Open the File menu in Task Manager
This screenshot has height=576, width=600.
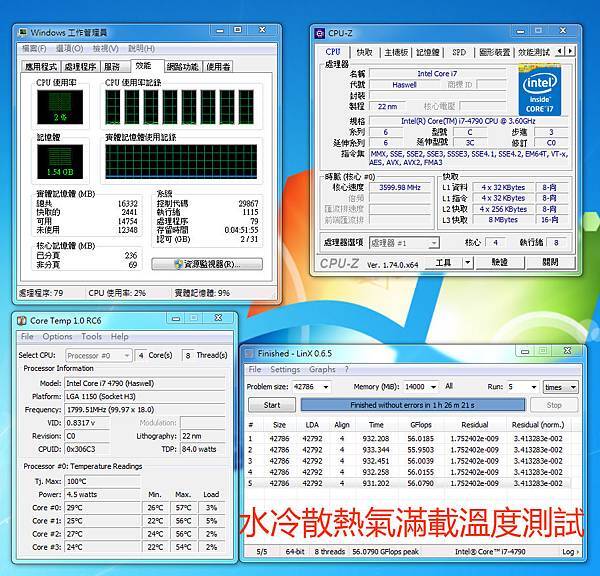click(34, 49)
